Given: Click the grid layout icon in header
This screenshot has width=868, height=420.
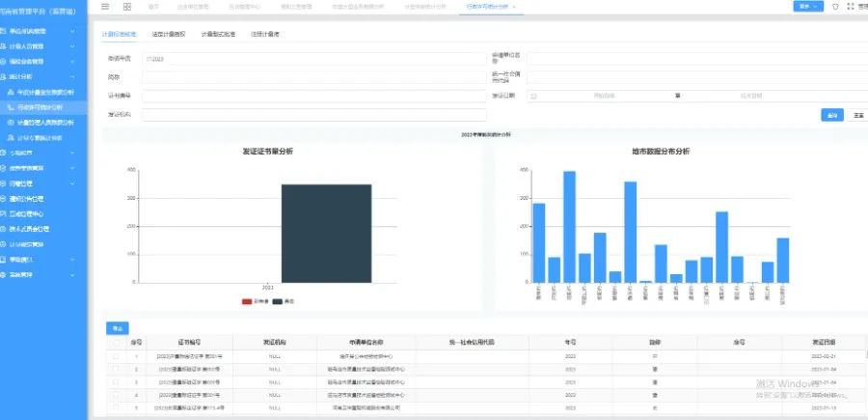Looking at the screenshot, I should coord(127,6).
